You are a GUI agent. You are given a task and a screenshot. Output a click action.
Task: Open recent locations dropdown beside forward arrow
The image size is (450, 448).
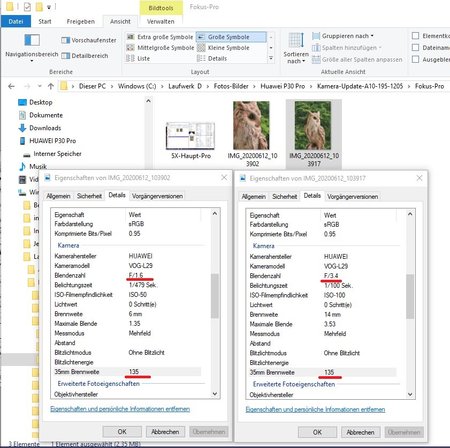(39, 86)
